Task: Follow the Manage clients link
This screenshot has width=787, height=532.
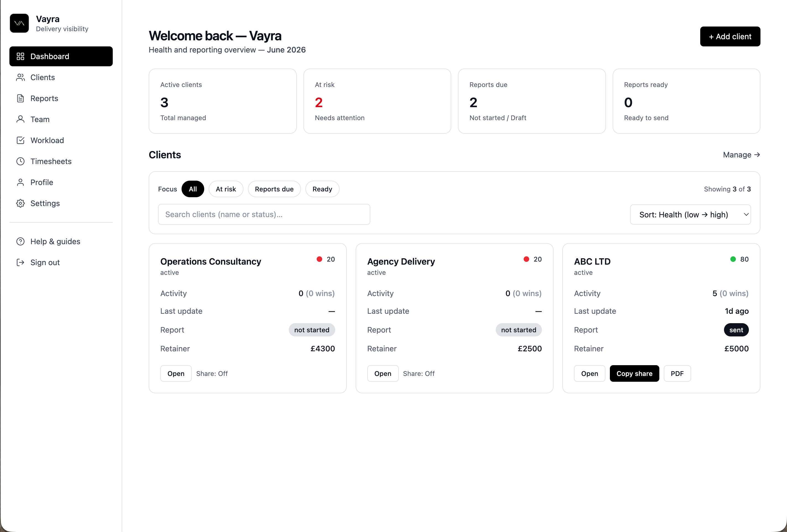Action: (741, 155)
